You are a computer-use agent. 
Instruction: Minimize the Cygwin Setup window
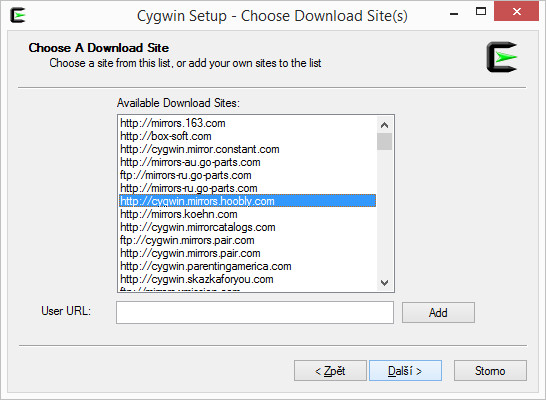[454, 12]
